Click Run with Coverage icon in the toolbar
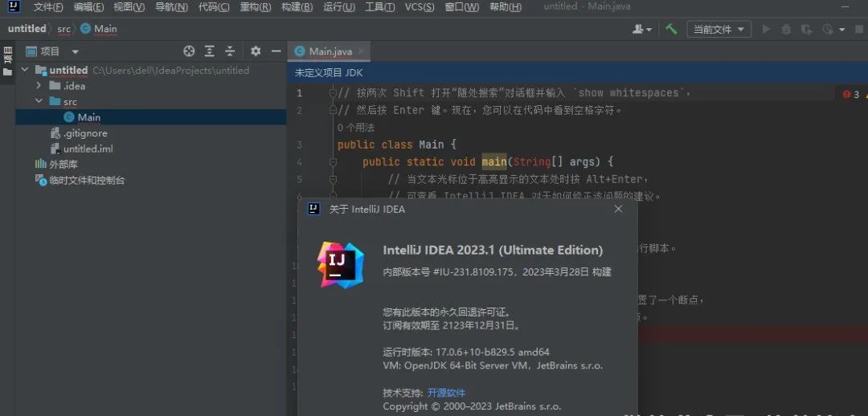 [x=807, y=30]
